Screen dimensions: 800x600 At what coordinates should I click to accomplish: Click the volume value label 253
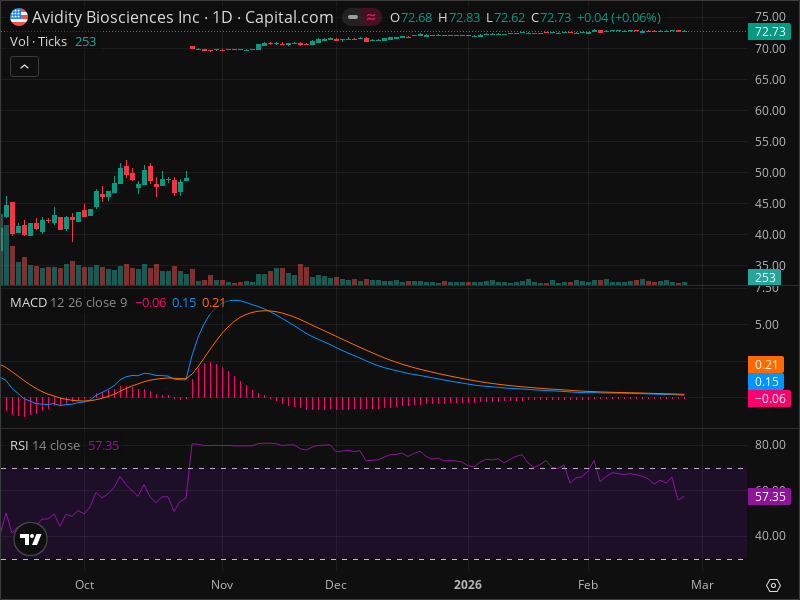tap(765, 278)
